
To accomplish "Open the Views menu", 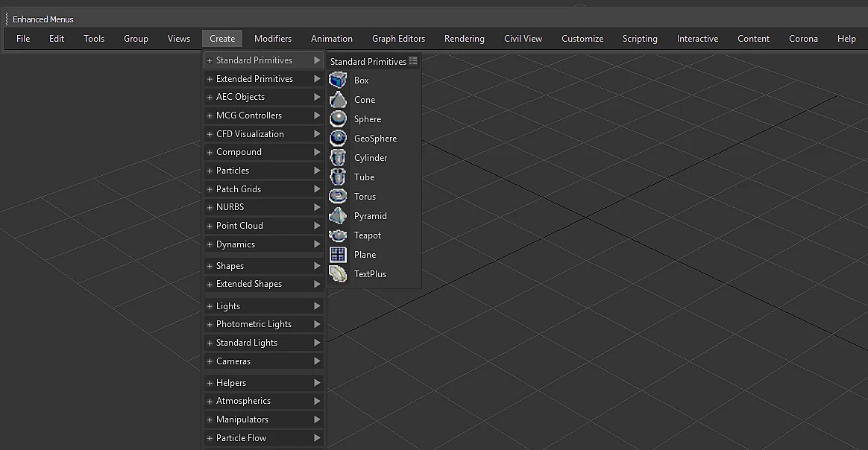I will tap(179, 39).
